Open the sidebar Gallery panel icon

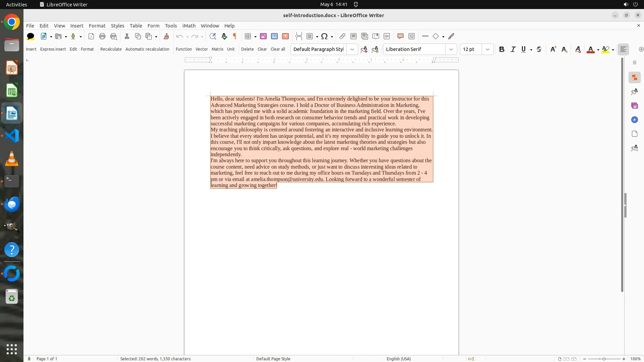pos(634,106)
